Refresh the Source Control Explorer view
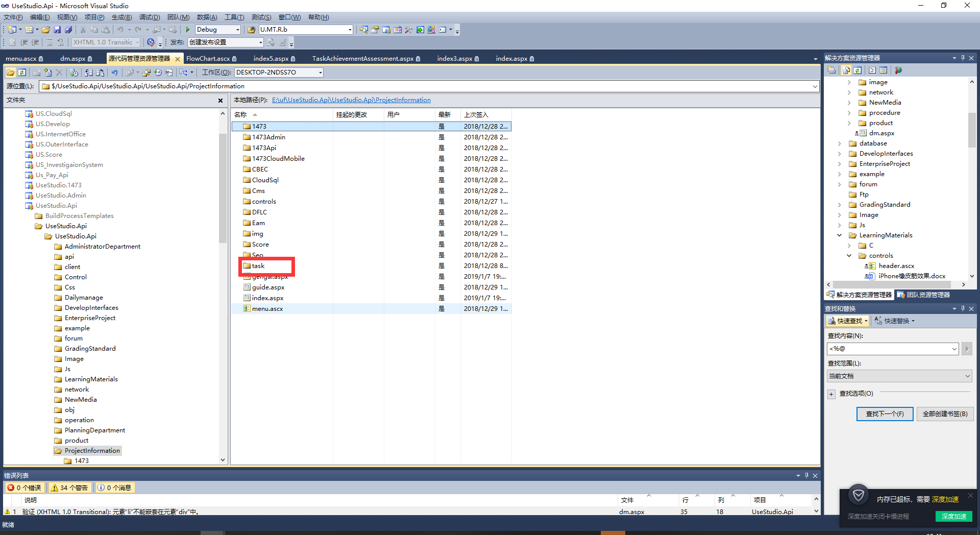The image size is (980, 535). pyautogui.click(x=22, y=72)
